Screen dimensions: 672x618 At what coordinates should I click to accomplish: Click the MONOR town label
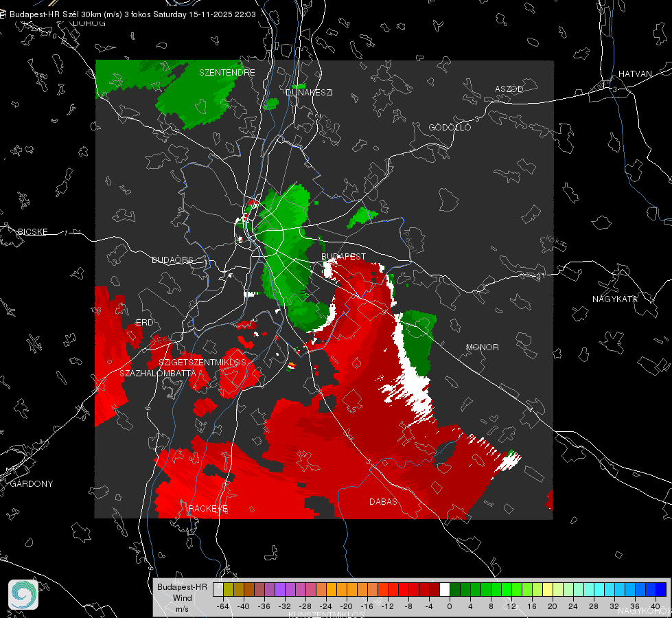coord(482,347)
